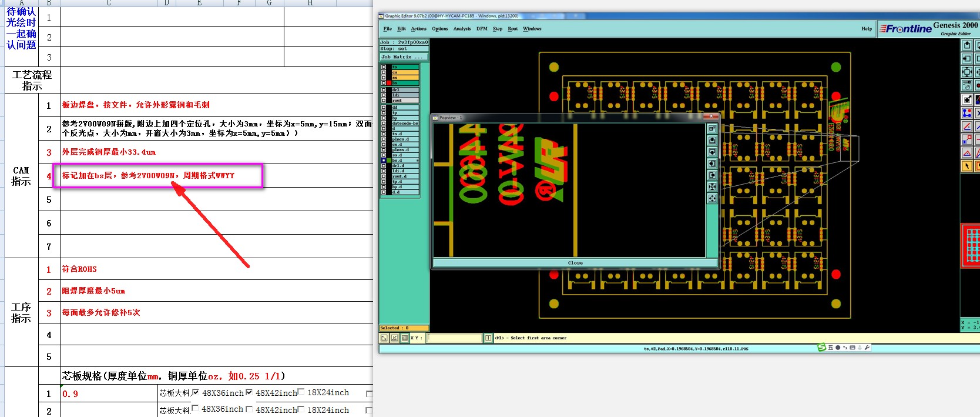Screen dimensions: 980x417
Task: Select the arrow pointer selection tool
Action: (x=966, y=166)
